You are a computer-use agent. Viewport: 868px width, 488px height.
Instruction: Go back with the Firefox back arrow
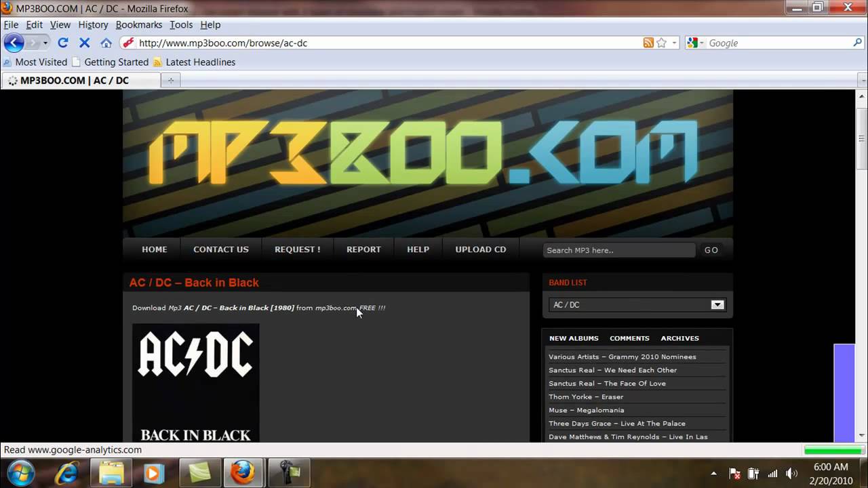(14, 43)
